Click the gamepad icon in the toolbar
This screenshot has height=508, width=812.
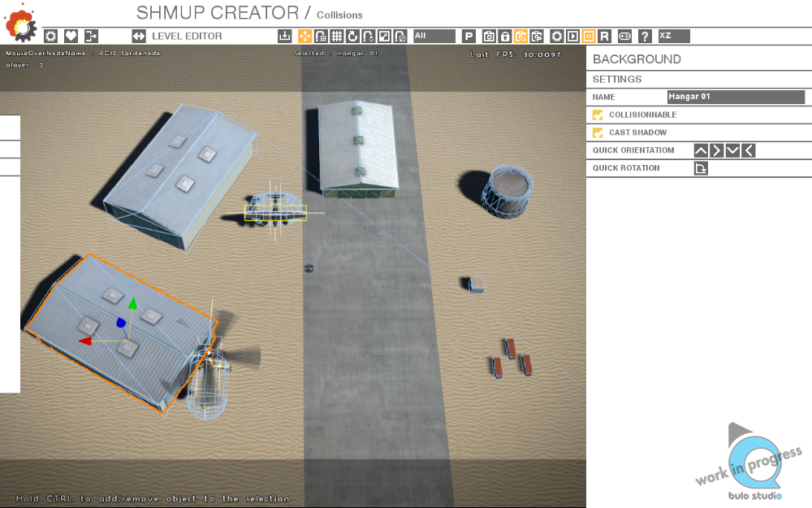click(x=624, y=36)
